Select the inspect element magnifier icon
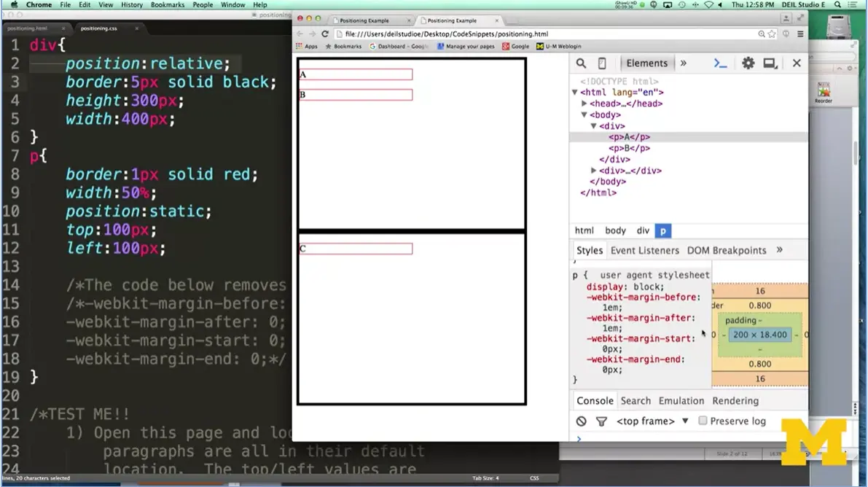Image resolution: width=868 pixels, height=487 pixels. pos(581,63)
